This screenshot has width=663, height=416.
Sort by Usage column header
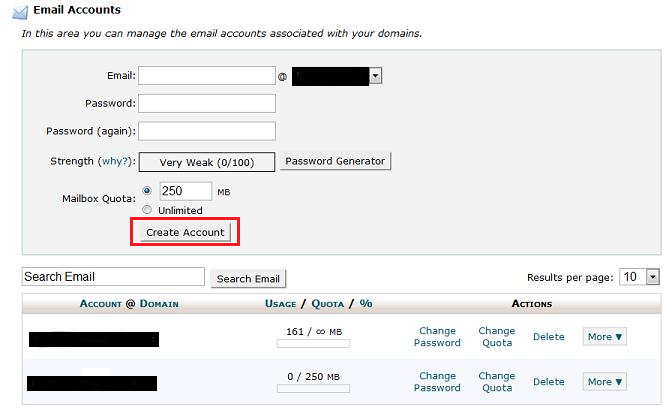point(280,303)
